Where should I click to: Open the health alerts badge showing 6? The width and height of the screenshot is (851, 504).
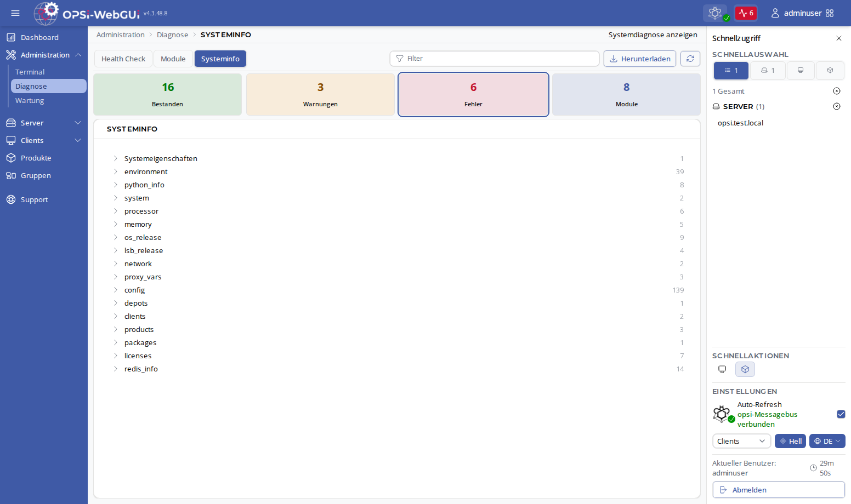click(746, 13)
